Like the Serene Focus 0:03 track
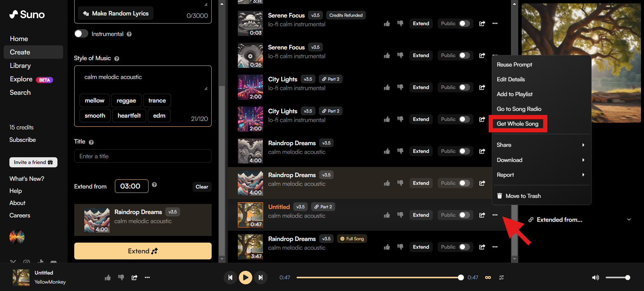 coord(387,24)
